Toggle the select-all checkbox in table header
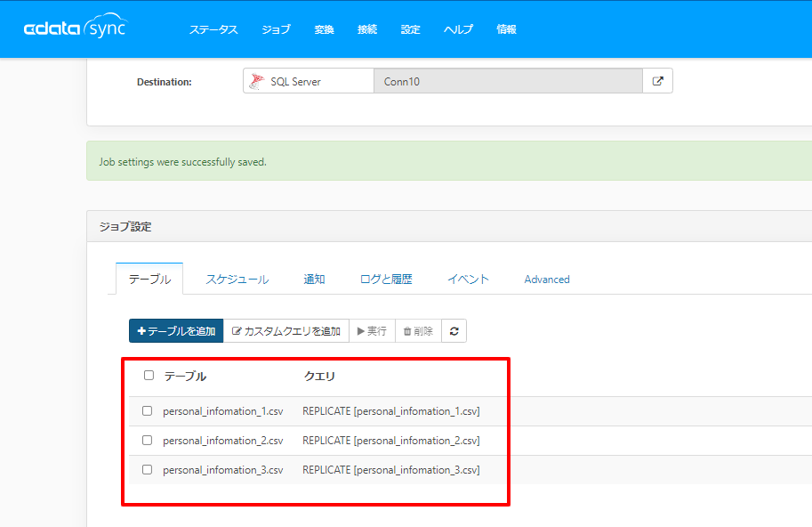 coord(149,375)
